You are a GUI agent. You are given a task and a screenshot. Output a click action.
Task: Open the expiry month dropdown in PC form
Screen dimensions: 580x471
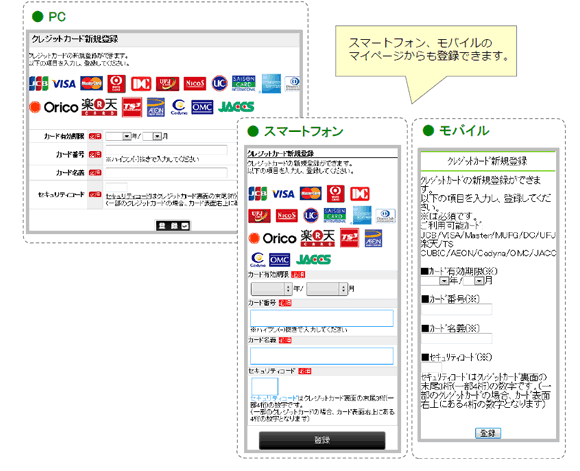point(152,137)
